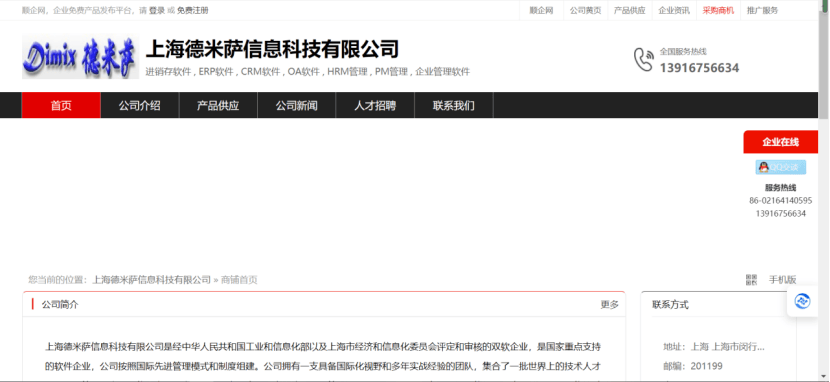Click the 免费注册 link

[193, 10]
